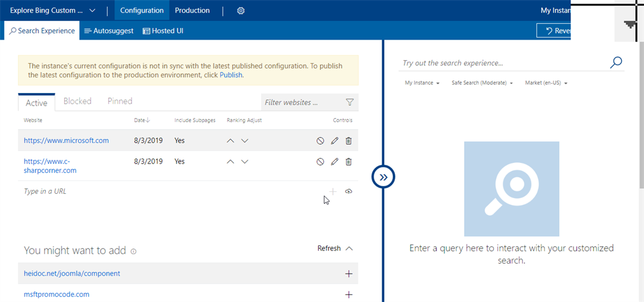Click the Revert button
Viewport: 644px width, 302px height.
coord(553,31)
